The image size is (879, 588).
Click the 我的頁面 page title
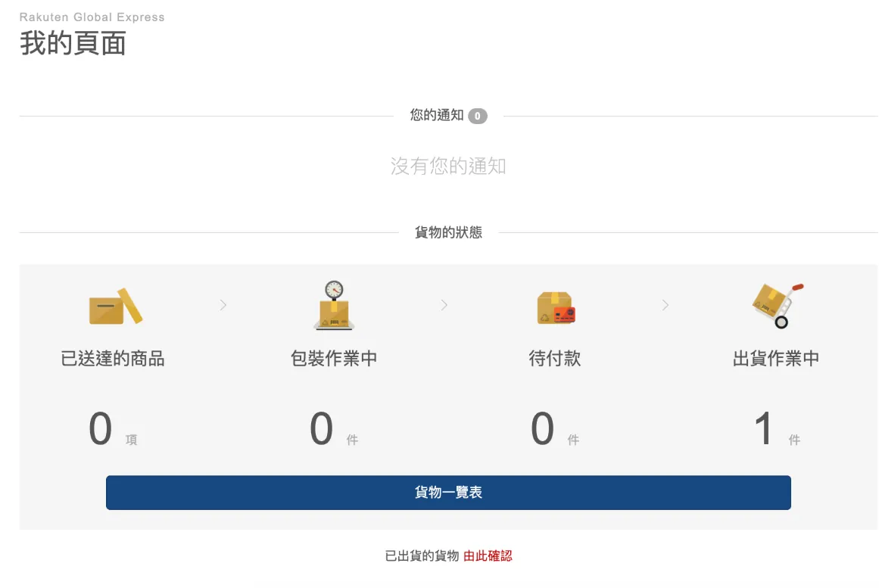click(x=73, y=43)
